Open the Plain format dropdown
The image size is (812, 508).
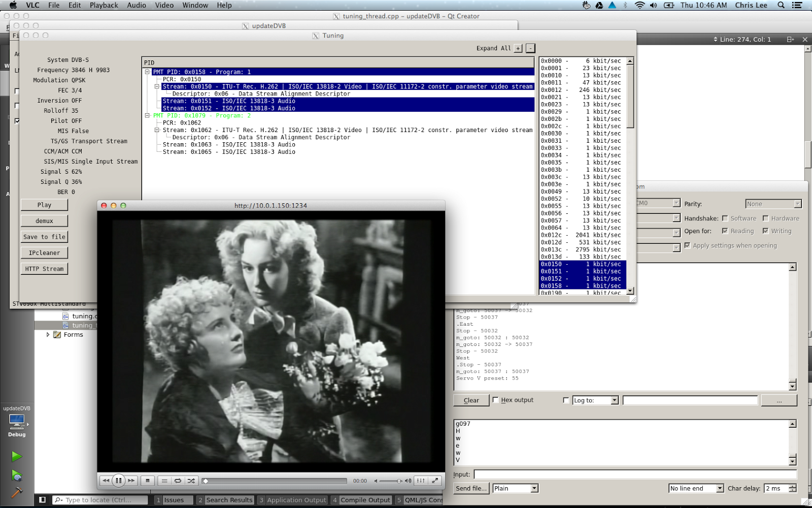pos(515,488)
